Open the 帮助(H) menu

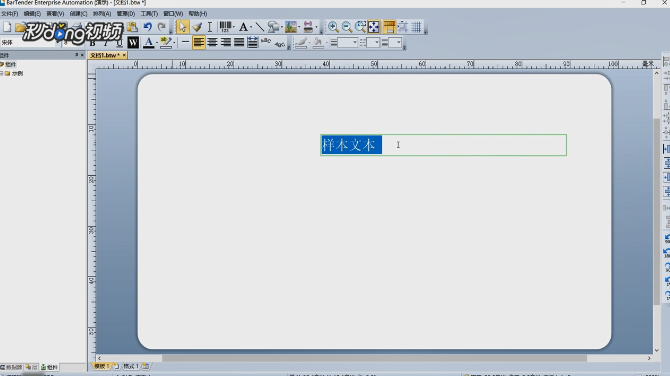tap(198, 14)
